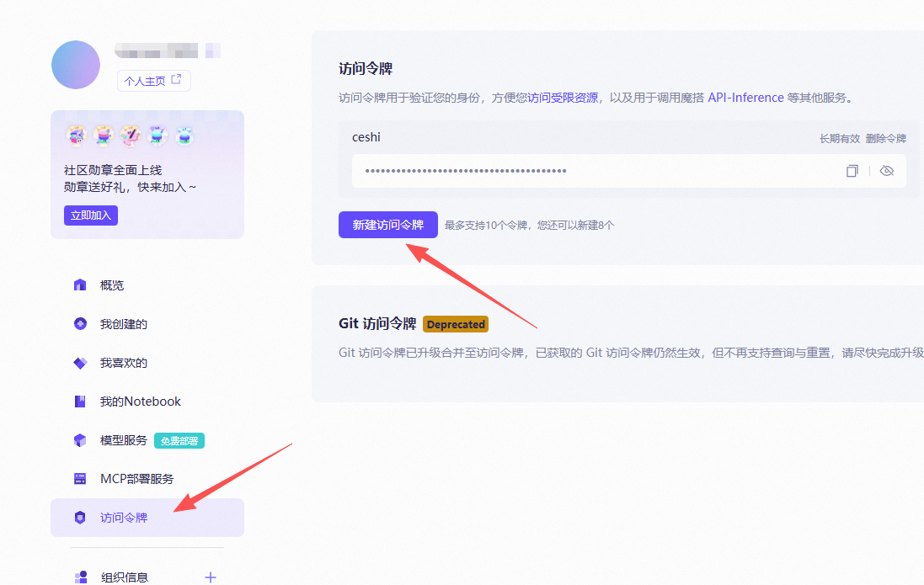Expand 组织信息 with the plus icon
Image resolution: width=924 pixels, height=585 pixels.
tap(211, 577)
